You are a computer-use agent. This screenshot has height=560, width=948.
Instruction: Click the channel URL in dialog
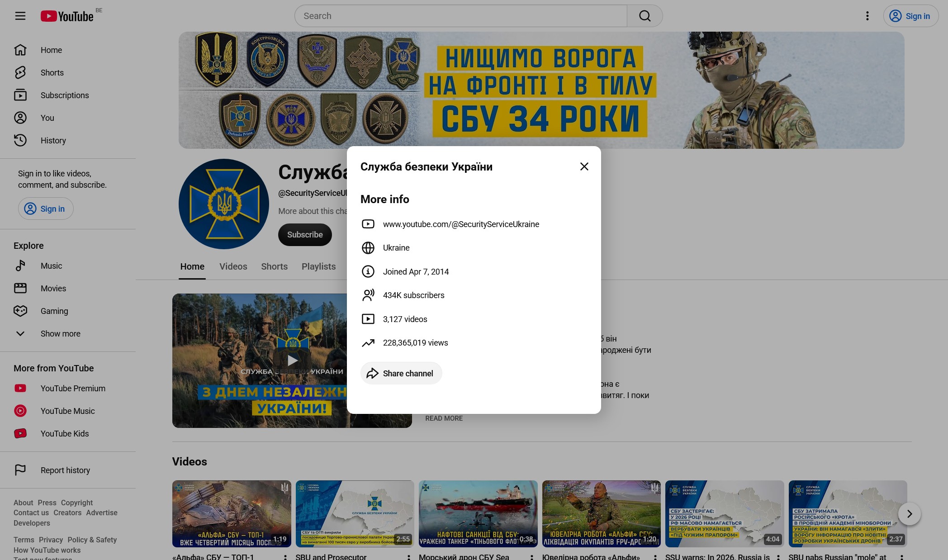[461, 224]
